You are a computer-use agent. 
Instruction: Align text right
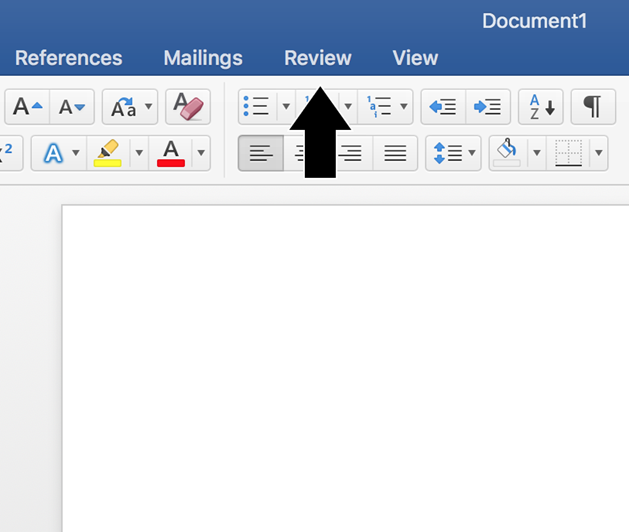coord(353,153)
